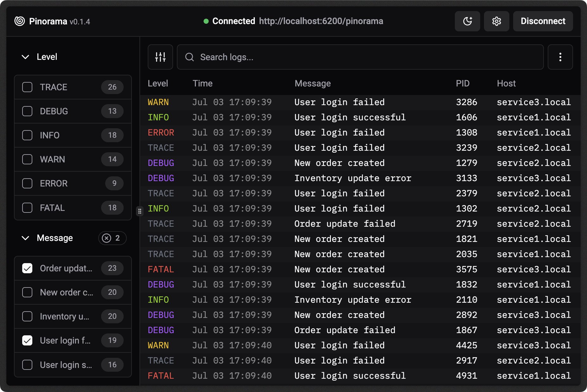Click the Pinorama spiral logo icon
This screenshot has height=392, width=587.
point(20,21)
